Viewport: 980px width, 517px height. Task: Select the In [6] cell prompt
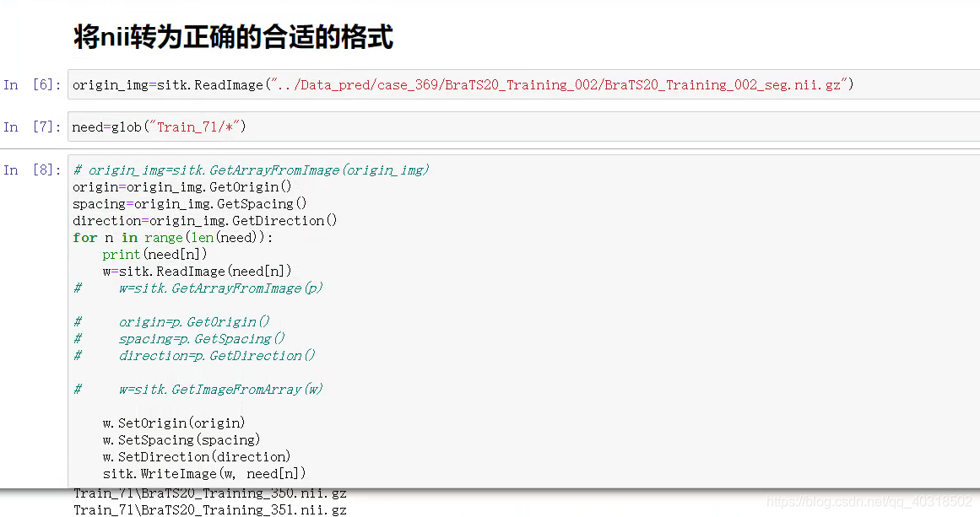coord(32,85)
